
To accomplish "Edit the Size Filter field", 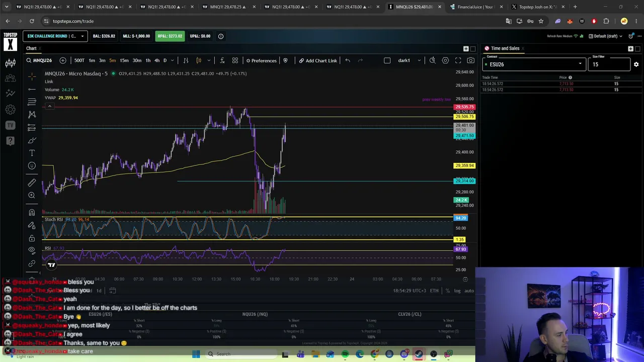I will 609,64.
